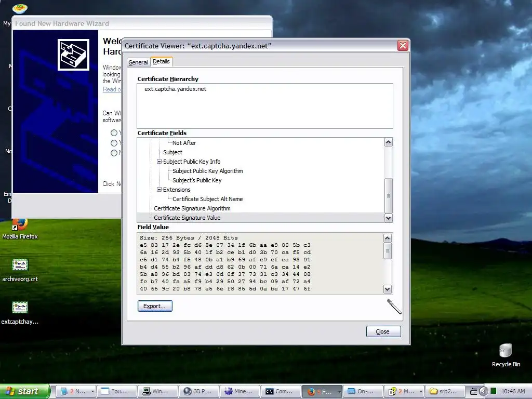
Task: Click the hex row starting with 'e5 83 17 2e'
Action: (225, 245)
